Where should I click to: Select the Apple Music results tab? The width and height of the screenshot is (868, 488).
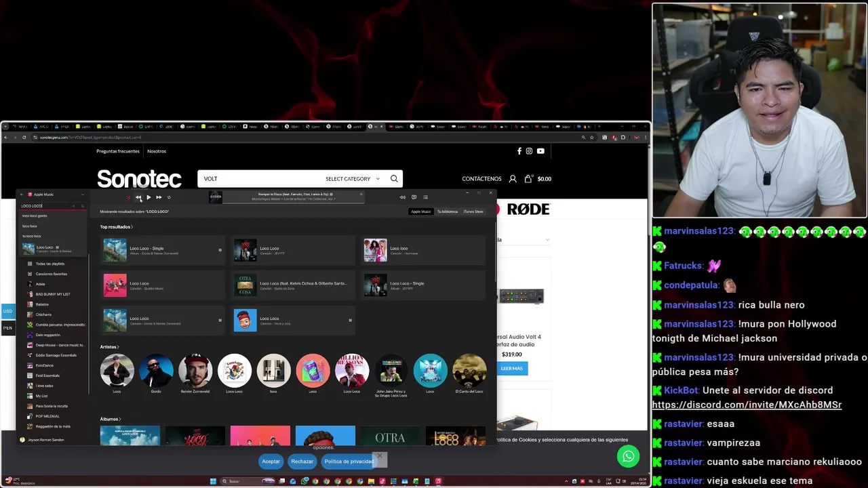[x=420, y=211]
